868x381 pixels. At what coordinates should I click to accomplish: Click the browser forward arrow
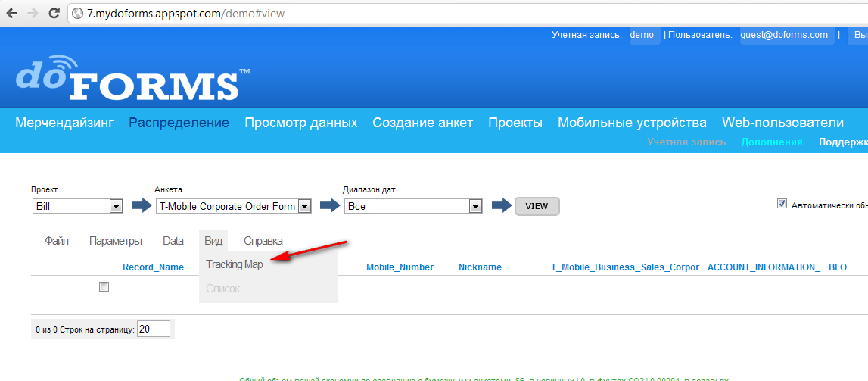[33, 13]
